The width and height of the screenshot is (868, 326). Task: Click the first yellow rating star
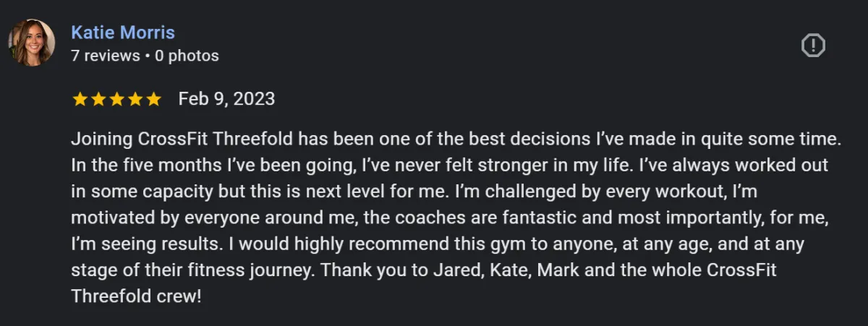tap(80, 99)
